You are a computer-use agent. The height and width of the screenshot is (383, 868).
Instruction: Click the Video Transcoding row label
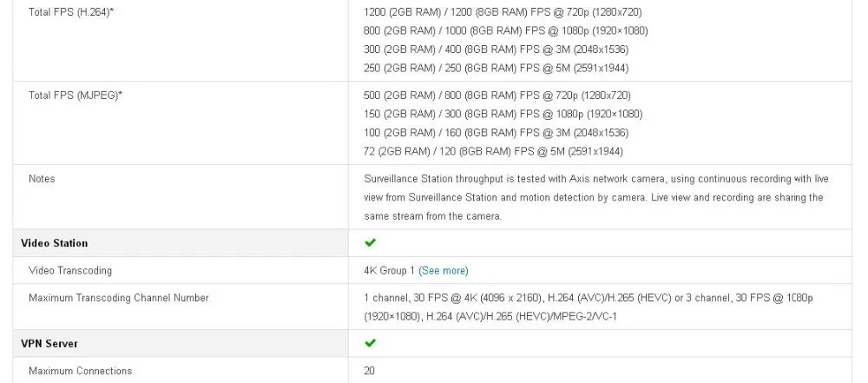70,270
